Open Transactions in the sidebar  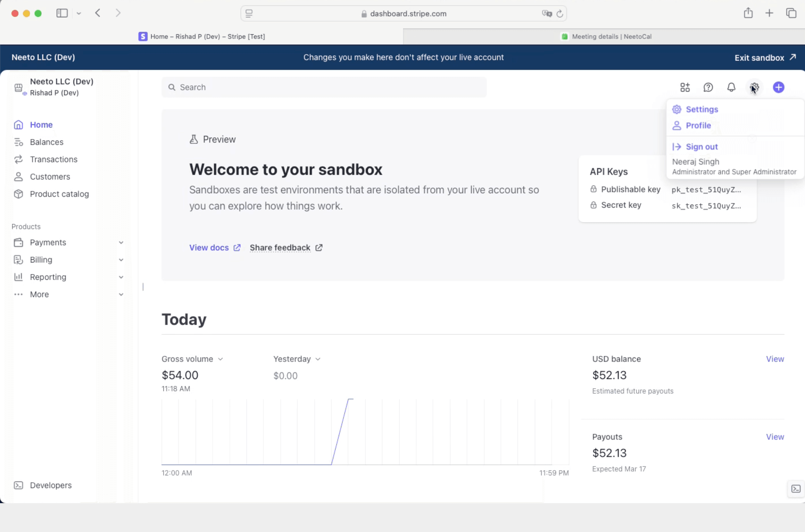[54, 160]
